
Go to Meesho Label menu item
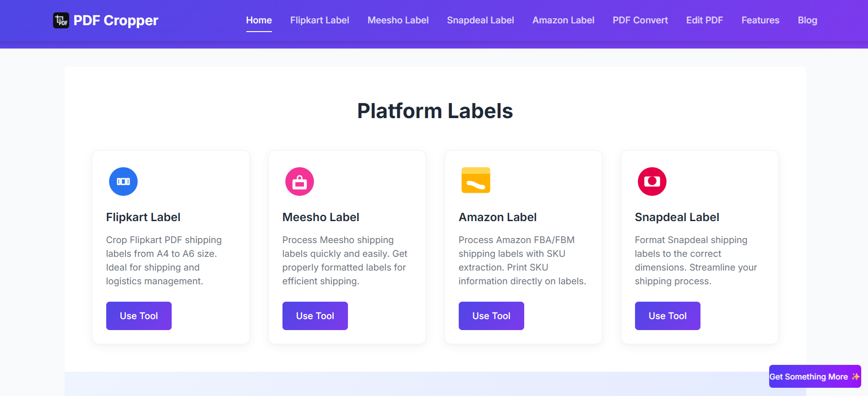[398, 20]
